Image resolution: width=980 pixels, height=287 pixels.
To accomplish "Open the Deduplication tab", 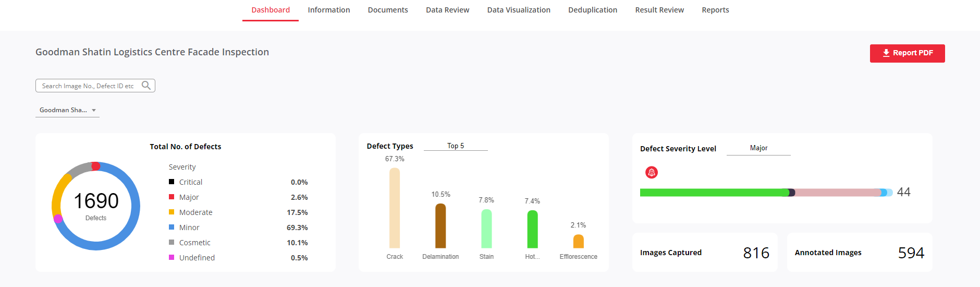I will point(593,10).
